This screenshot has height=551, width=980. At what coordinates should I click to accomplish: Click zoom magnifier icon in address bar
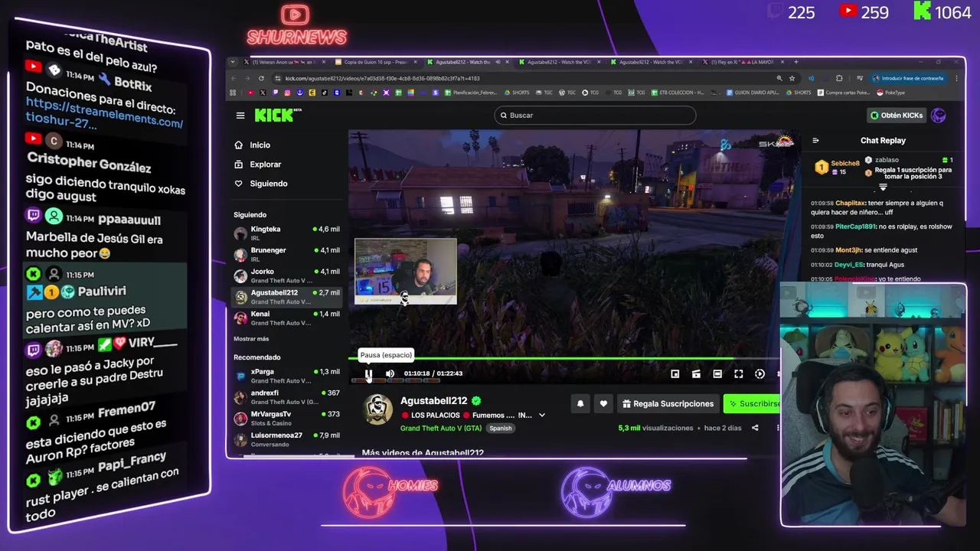[x=779, y=78]
